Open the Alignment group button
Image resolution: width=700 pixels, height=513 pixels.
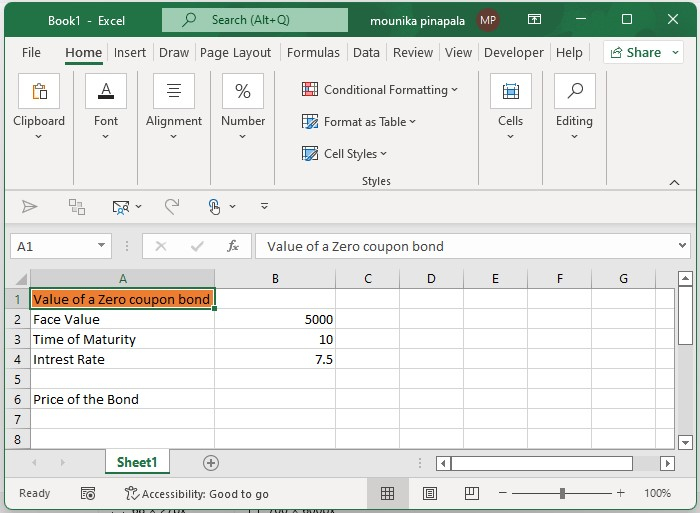point(174,91)
